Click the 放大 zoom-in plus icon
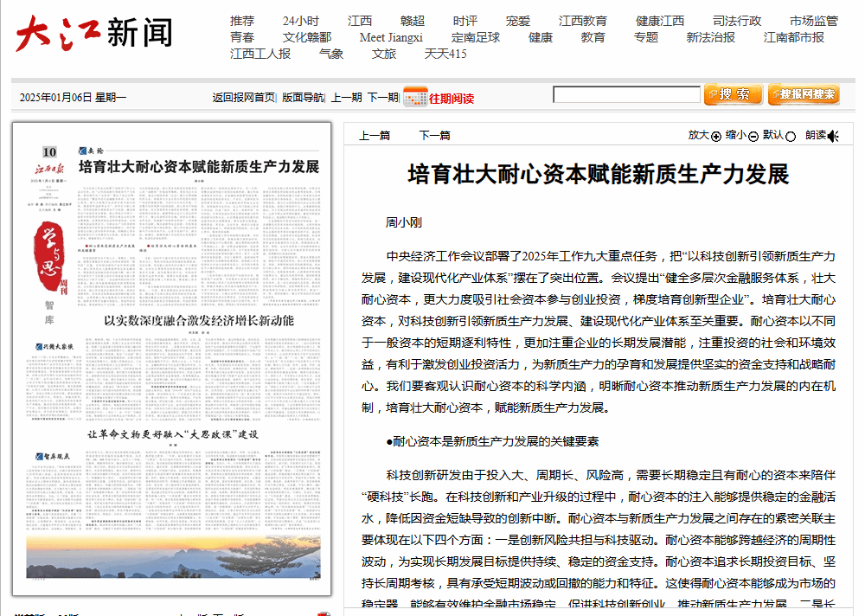Image resolution: width=865 pixels, height=616 pixels. coord(715,136)
